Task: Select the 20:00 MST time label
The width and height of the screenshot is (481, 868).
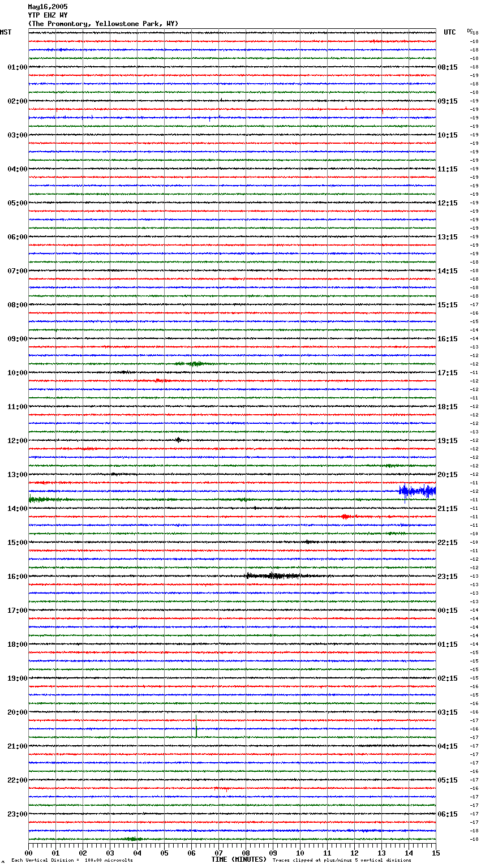Action: (x=18, y=712)
